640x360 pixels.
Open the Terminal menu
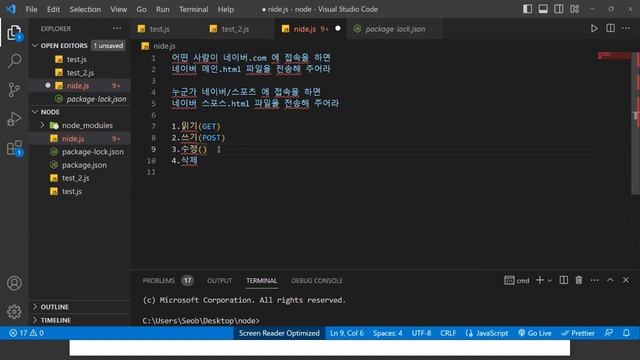(x=193, y=9)
